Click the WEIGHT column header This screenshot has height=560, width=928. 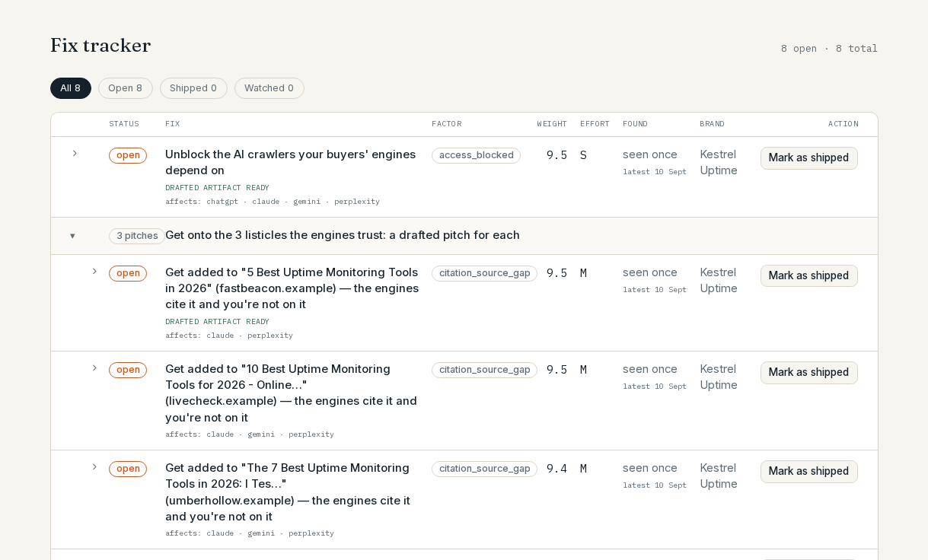(x=552, y=124)
